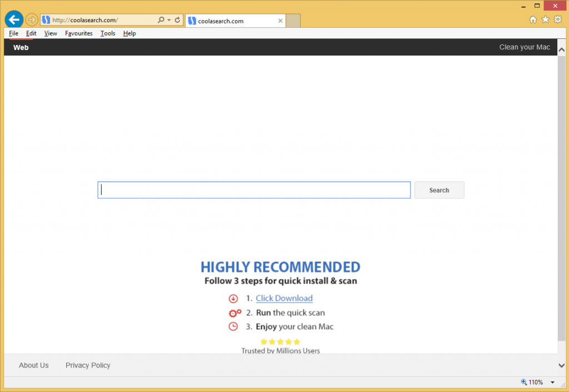
Task: Open the Tools gear icon
Action: [x=558, y=19]
